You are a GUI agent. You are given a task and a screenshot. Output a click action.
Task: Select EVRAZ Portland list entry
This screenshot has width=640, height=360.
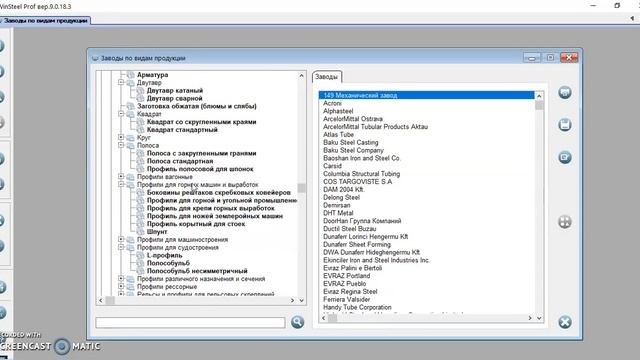(x=347, y=276)
